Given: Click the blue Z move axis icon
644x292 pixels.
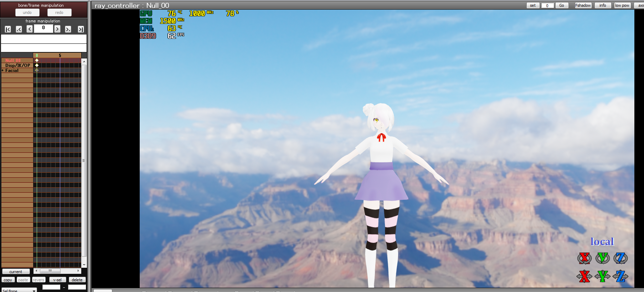Looking at the screenshot, I should pyautogui.click(x=620, y=276).
